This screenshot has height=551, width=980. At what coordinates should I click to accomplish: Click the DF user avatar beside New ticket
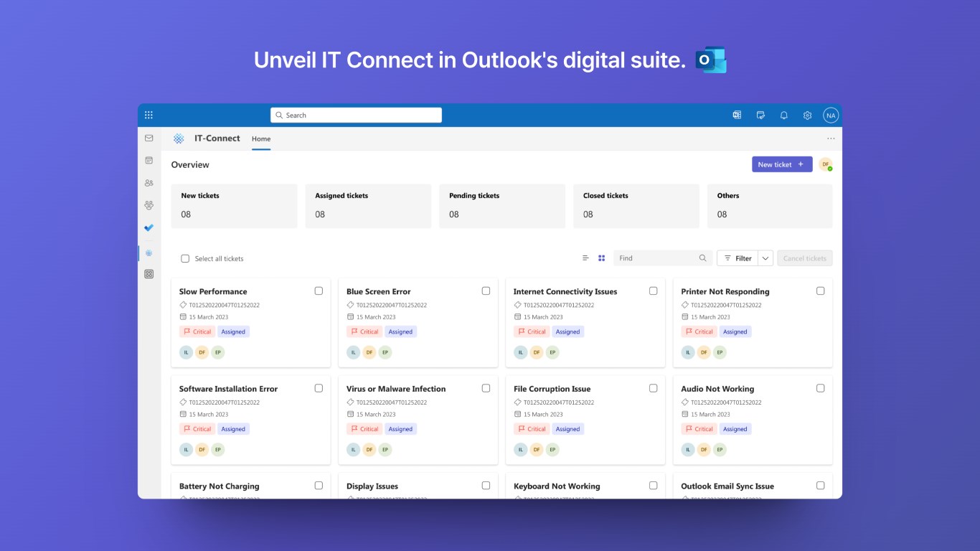[x=826, y=164]
